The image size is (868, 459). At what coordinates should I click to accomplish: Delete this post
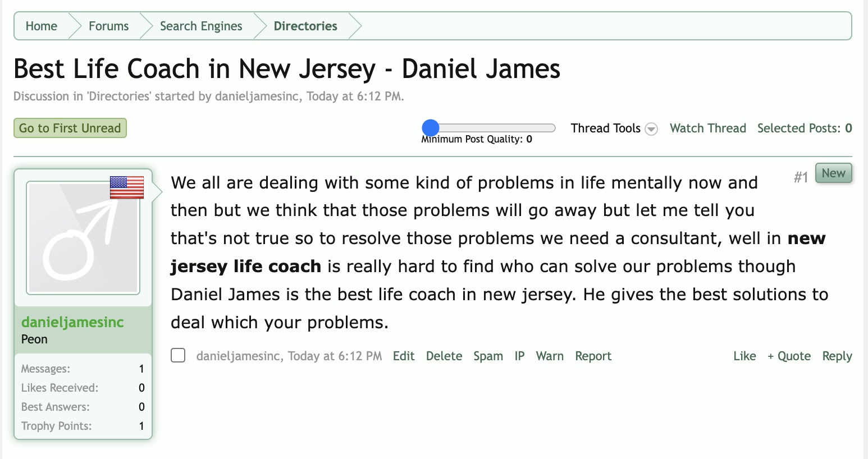point(444,356)
